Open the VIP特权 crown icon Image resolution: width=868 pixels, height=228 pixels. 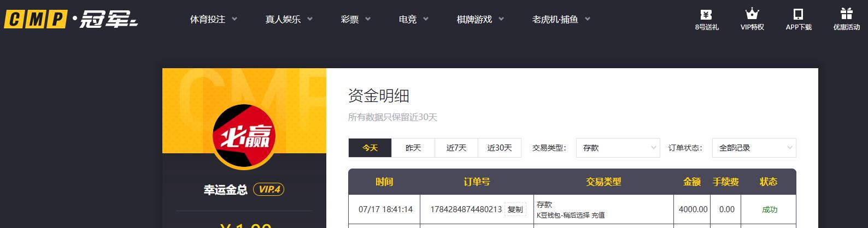click(752, 14)
